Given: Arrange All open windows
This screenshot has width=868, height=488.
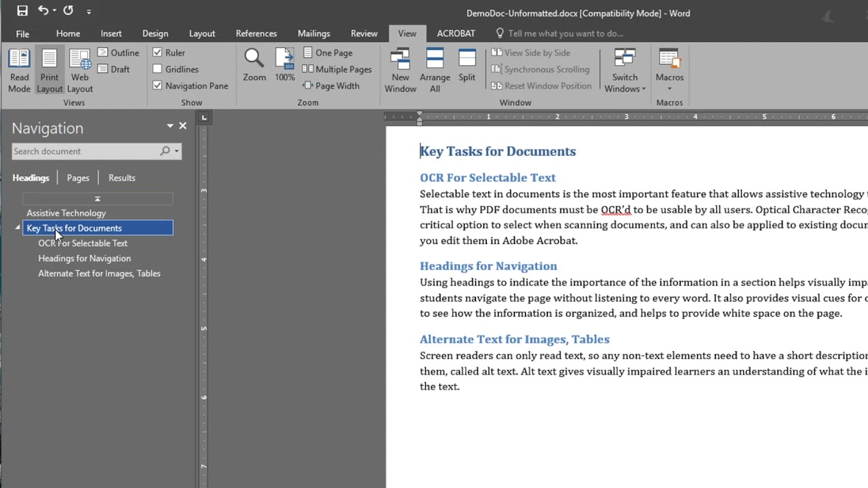Looking at the screenshot, I should [435, 70].
